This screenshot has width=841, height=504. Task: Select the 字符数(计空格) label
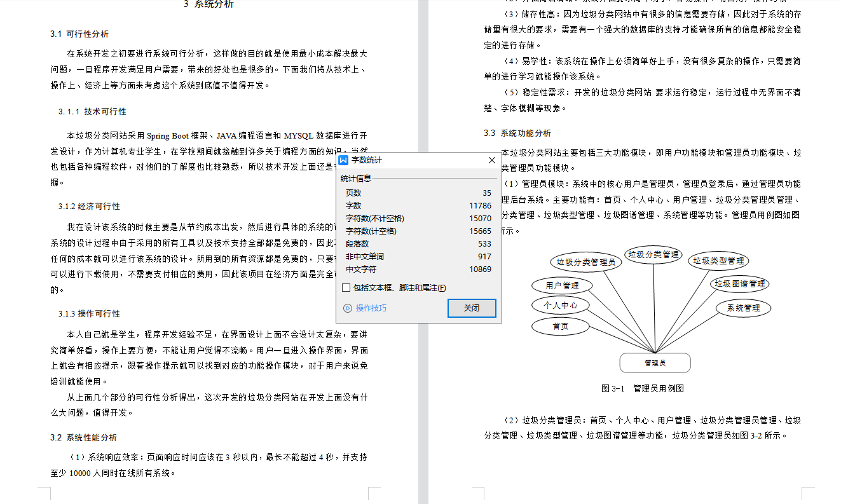point(371,231)
